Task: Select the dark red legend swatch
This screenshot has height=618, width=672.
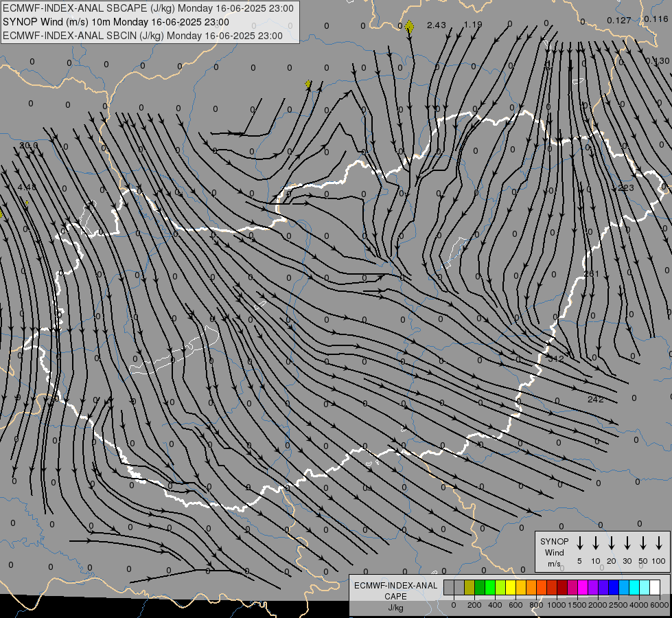Action: pyautogui.click(x=562, y=587)
